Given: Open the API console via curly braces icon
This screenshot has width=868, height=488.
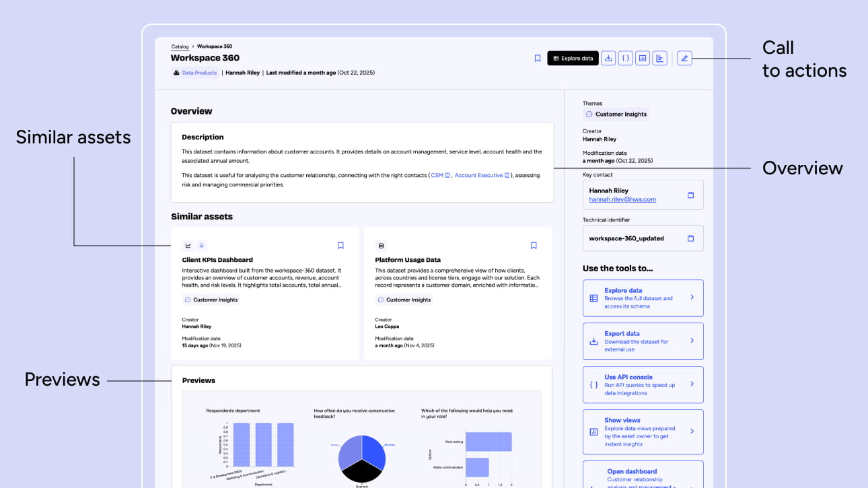Looking at the screenshot, I should [626, 59].
